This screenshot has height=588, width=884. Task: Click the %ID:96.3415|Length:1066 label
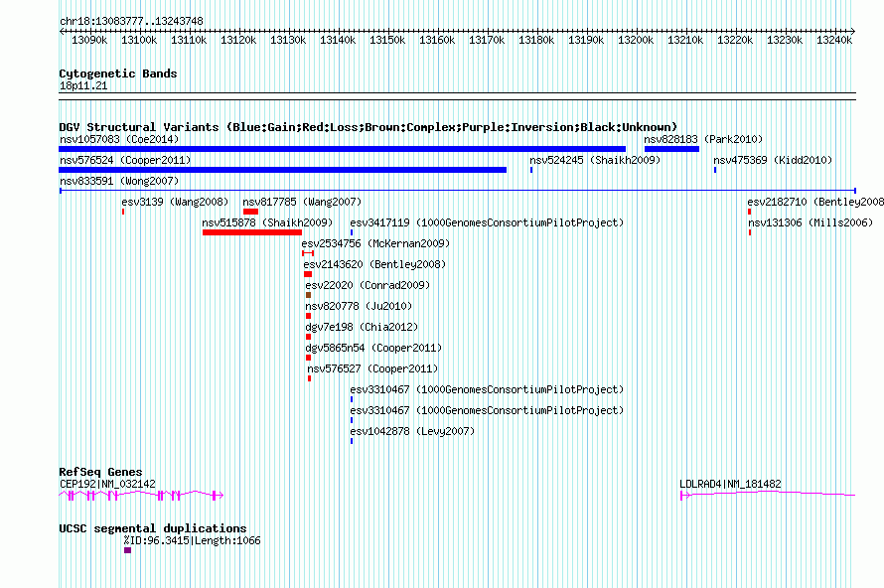pyautogui.click(x=192, y=540)
